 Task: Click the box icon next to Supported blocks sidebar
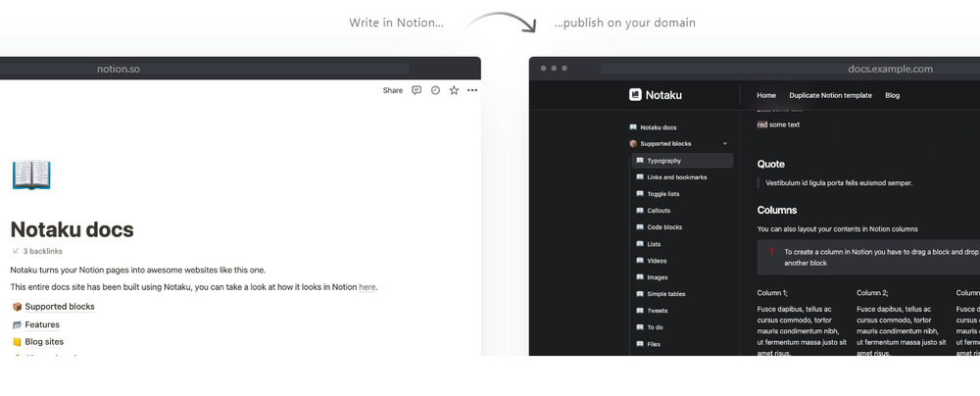(633, 144)
